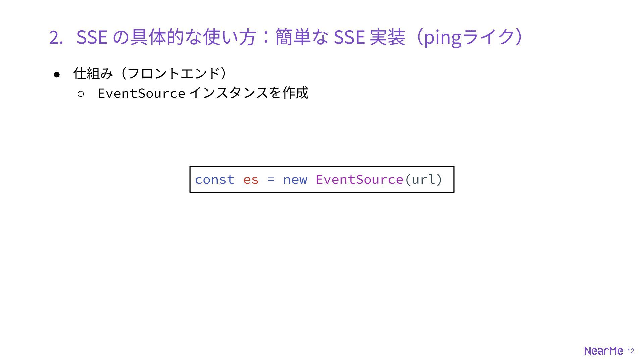Click the 仕組み（フロントエンド）bullet text
Viewport: 644px width, 362px height.
point(151,73)
